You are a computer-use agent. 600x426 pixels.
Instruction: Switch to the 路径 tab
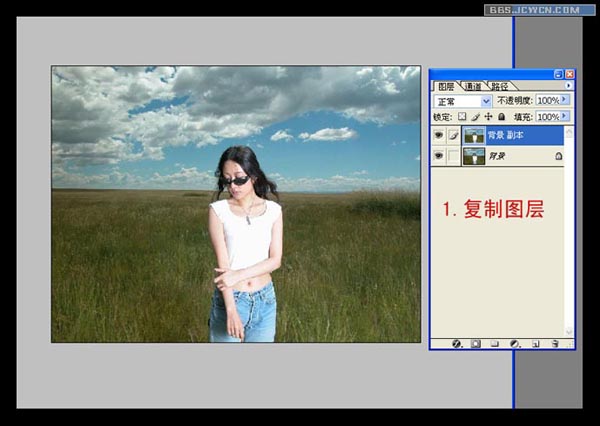tap(499, 87)
